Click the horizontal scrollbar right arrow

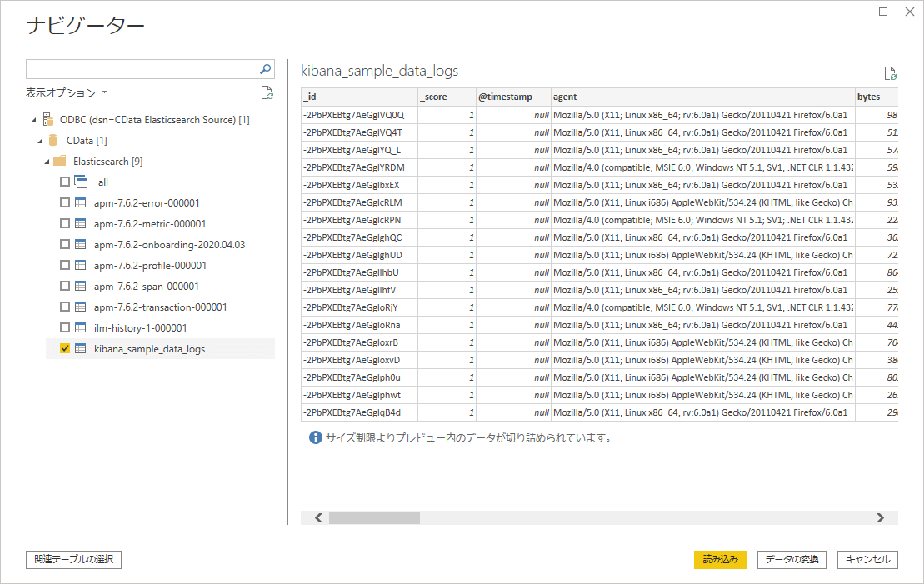point(880,517)
